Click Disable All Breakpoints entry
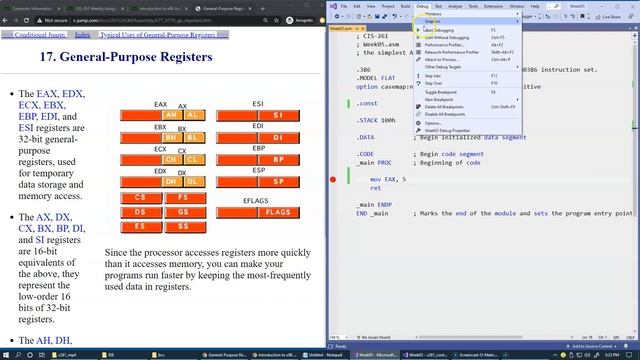Screen dimensions: 640x360 [467, 114]
